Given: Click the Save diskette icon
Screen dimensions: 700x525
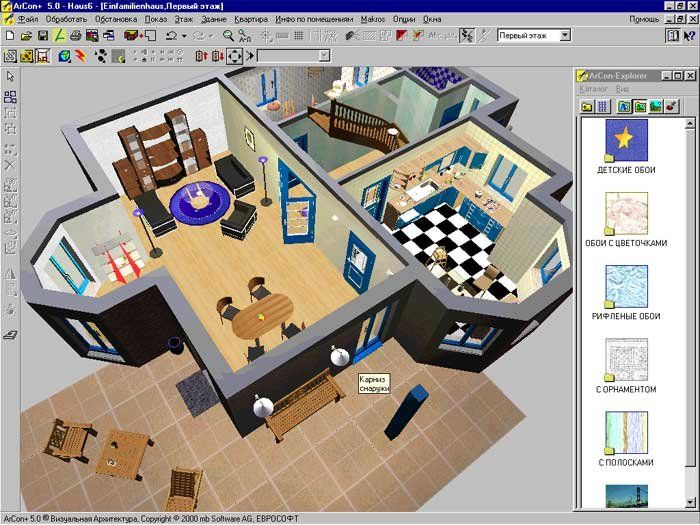Looking at the screenshot, I should pyautogui.click(x=43, y=36).
